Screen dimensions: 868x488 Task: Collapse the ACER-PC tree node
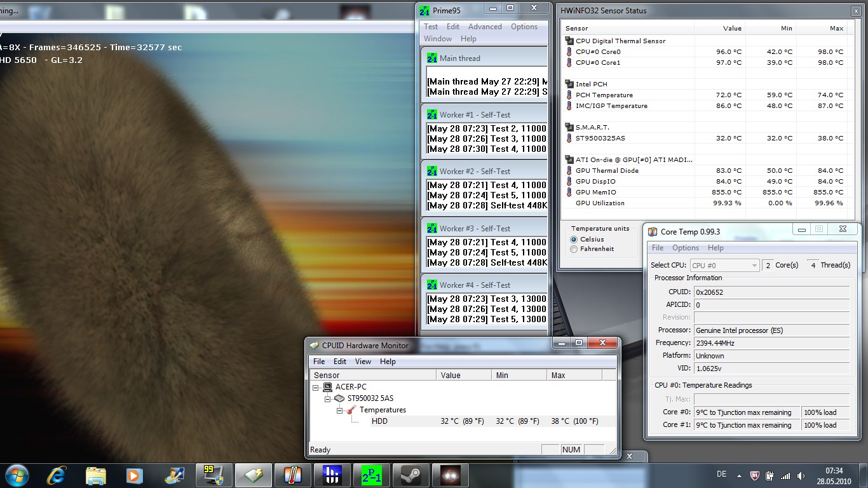point(316,387)
